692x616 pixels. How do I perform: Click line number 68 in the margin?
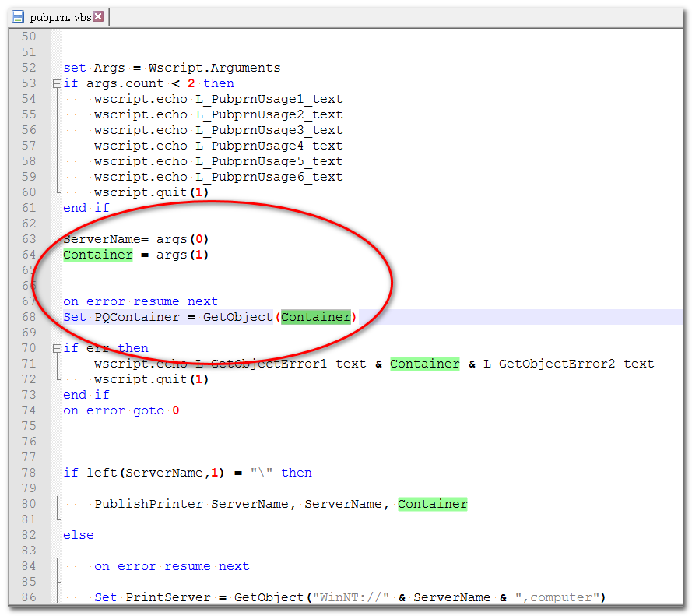click(x=29, y=317)
